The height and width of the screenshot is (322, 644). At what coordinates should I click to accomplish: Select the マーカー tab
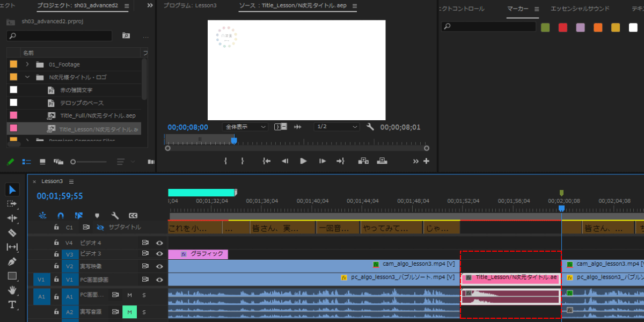517,9
